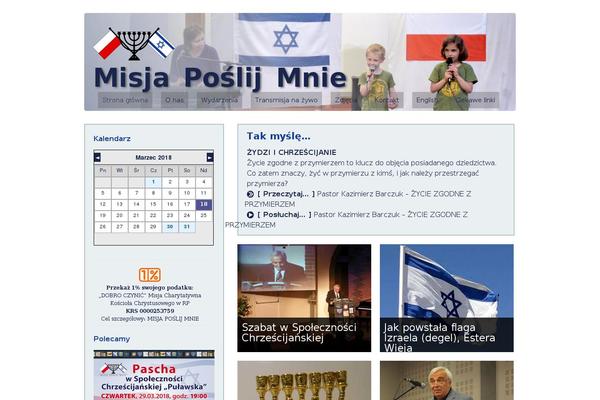This screenshot has height=400, width=600.
Task: Click the Posłuchaj link
Action: click(284, 215)
